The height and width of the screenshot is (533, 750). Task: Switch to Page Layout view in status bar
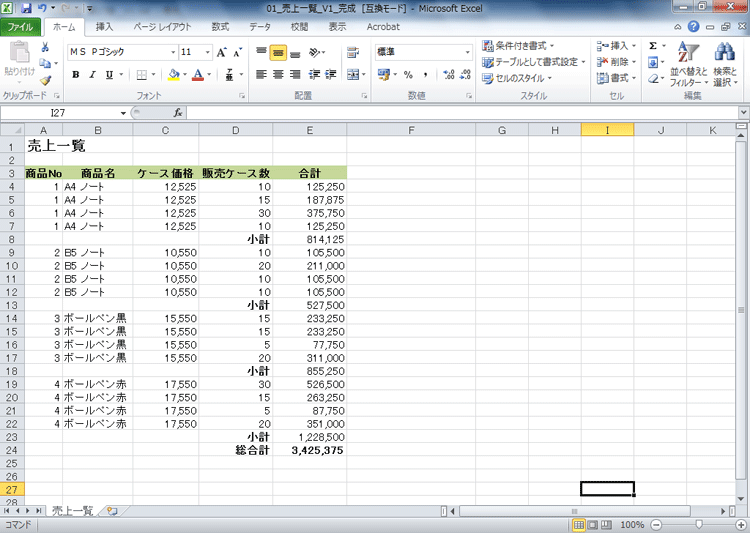click(x=592, y=525)
